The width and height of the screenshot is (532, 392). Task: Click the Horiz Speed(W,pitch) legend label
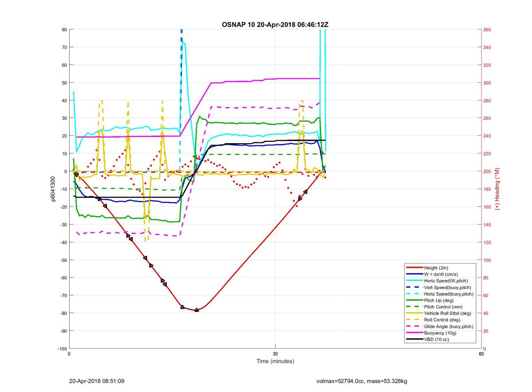(x=446, y=281)
